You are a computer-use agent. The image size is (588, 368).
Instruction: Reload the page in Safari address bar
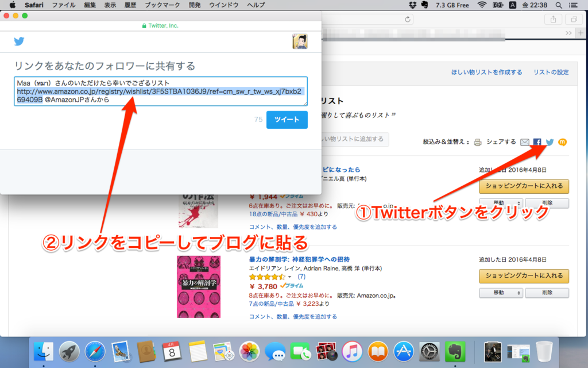[x=408, y=20]
